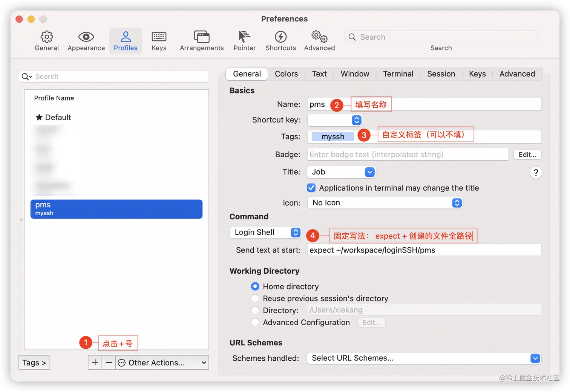Switch to the profile Keys tab
This screenshot has width=570, height=392.
(477, 74)
